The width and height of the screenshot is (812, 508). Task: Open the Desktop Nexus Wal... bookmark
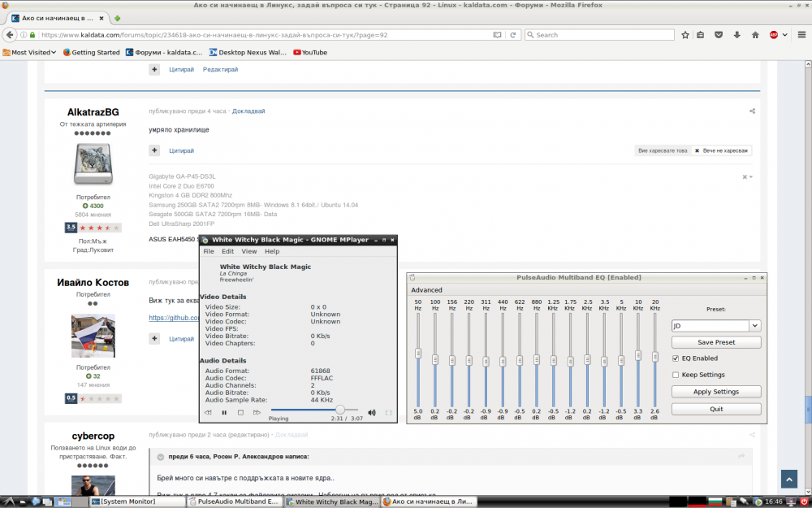[248, 52]
